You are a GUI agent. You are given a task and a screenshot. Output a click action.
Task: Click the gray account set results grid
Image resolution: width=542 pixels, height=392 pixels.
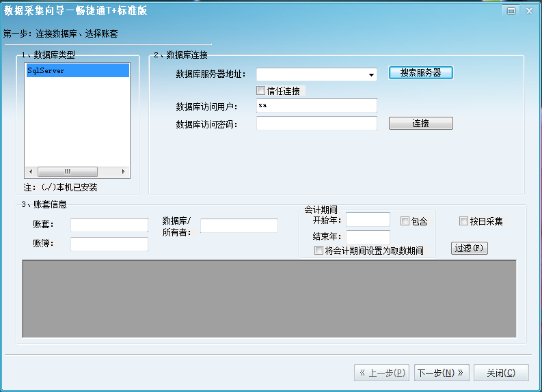(269, 298)
